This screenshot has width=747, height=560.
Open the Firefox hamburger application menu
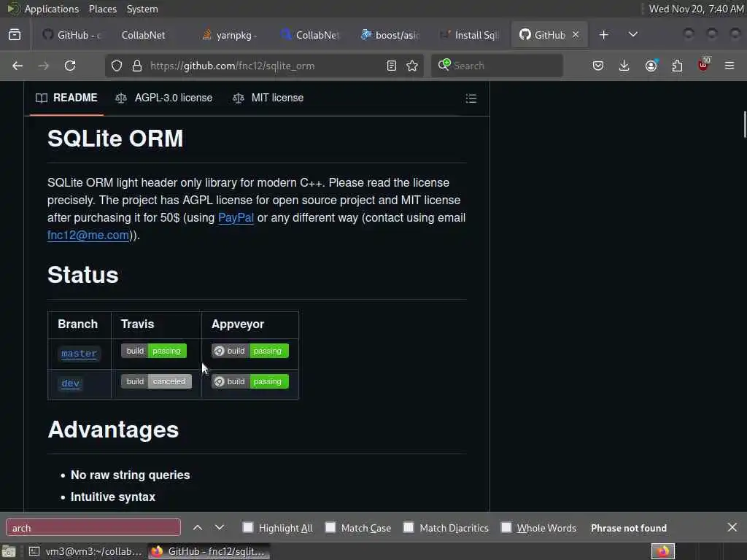click(x=729, y=66)
